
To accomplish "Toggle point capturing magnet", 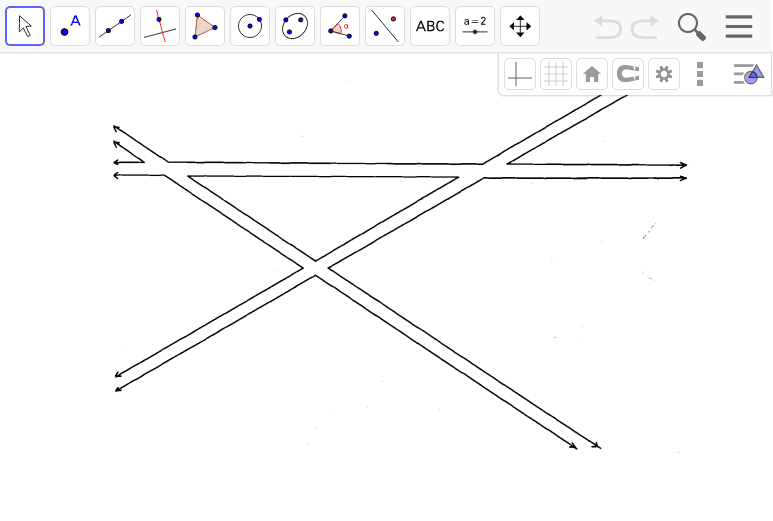I will [x=628, y=74].
